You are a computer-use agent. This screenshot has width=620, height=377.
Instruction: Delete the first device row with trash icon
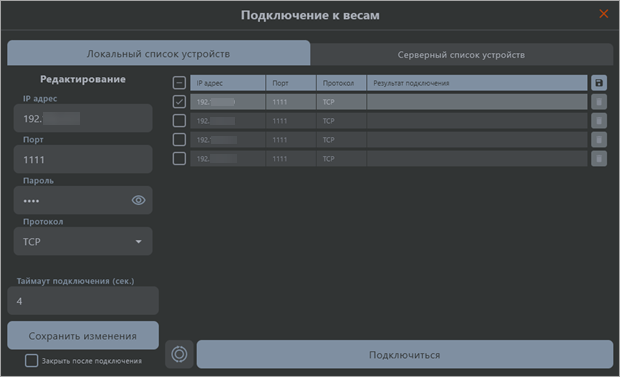599,102
